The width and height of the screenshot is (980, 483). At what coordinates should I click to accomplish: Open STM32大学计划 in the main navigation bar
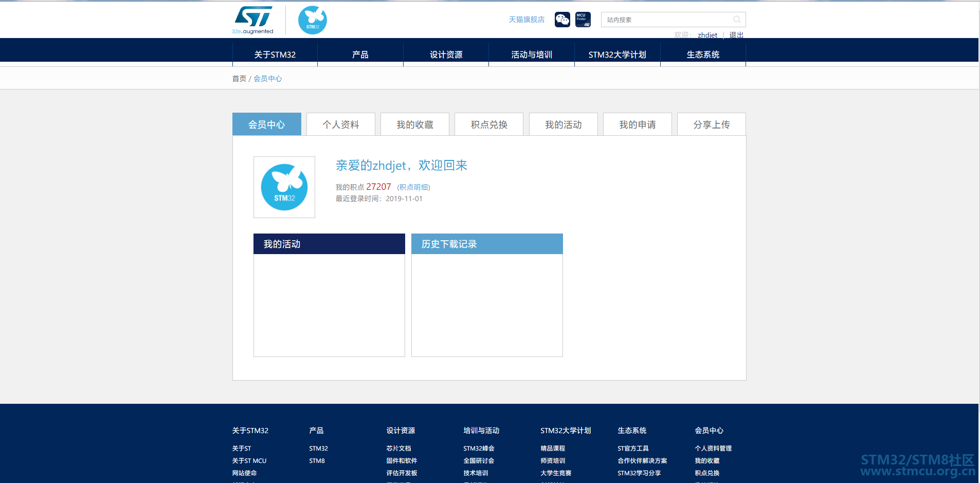point(618,55)
